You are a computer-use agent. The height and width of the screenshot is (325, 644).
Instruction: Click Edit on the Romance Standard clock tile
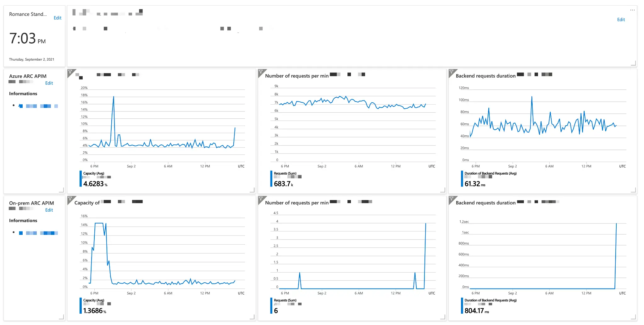point(57,18)
